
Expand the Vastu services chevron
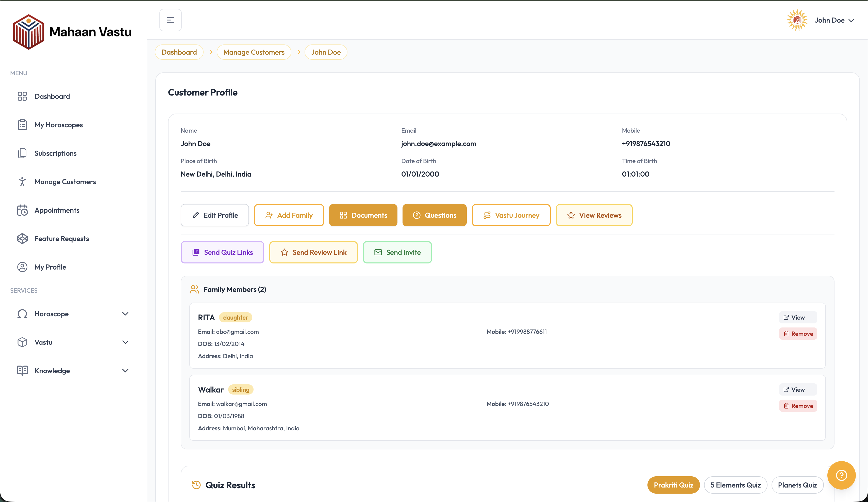pos(125,342)
